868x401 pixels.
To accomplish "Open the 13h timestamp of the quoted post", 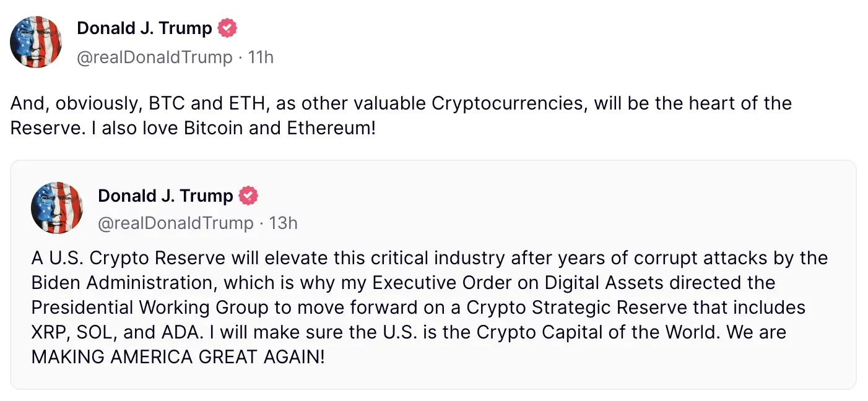I will [x=283, y=223].
